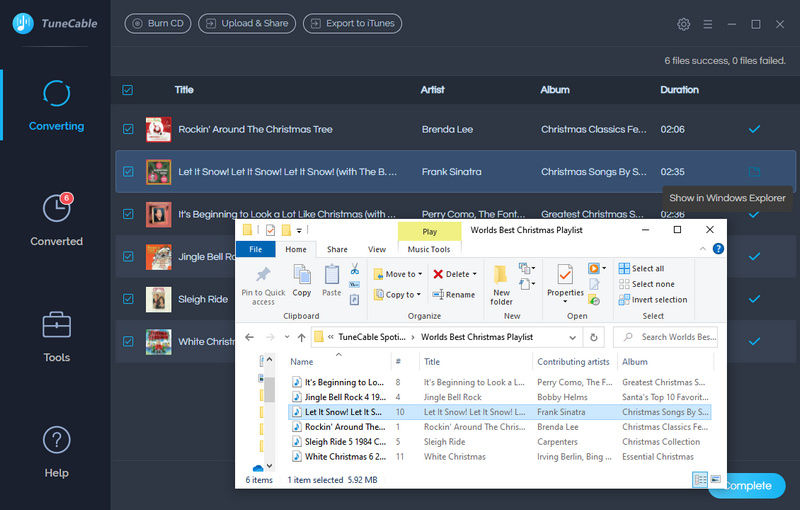
Task: Click TuneCable Spoti... breadcrumb in address bar
Action: (x=372, y=337)
